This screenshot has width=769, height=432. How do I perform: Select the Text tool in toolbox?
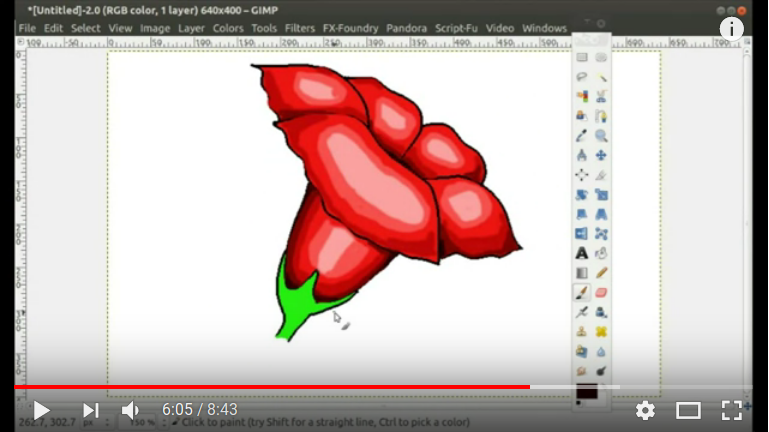pyautogui.click(x=581, y=253)
